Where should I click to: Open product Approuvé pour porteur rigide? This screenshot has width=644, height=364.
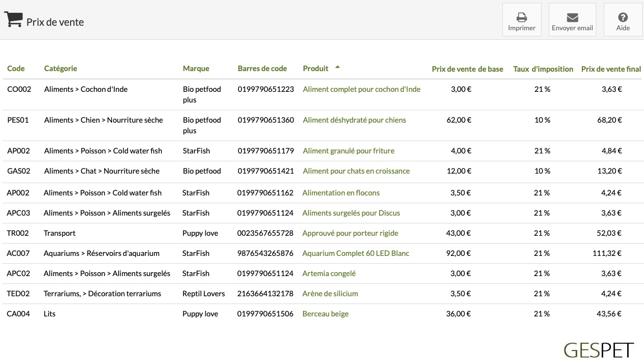(351, 233)
